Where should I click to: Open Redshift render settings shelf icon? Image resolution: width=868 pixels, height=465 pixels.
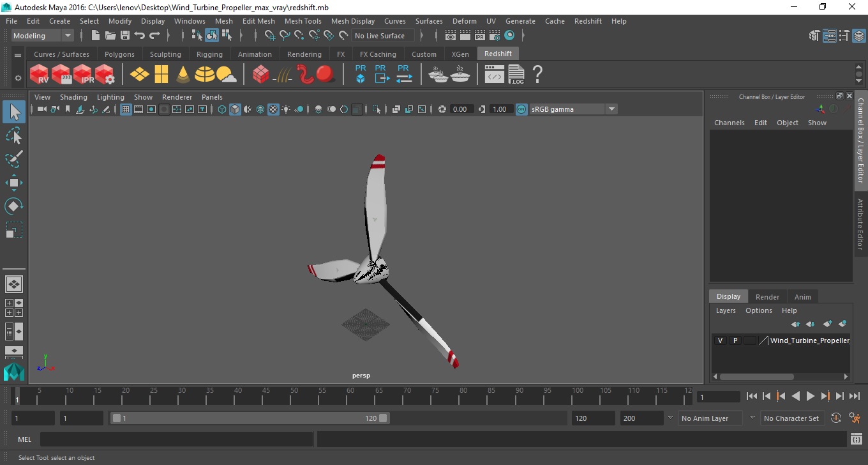[105, 75]
